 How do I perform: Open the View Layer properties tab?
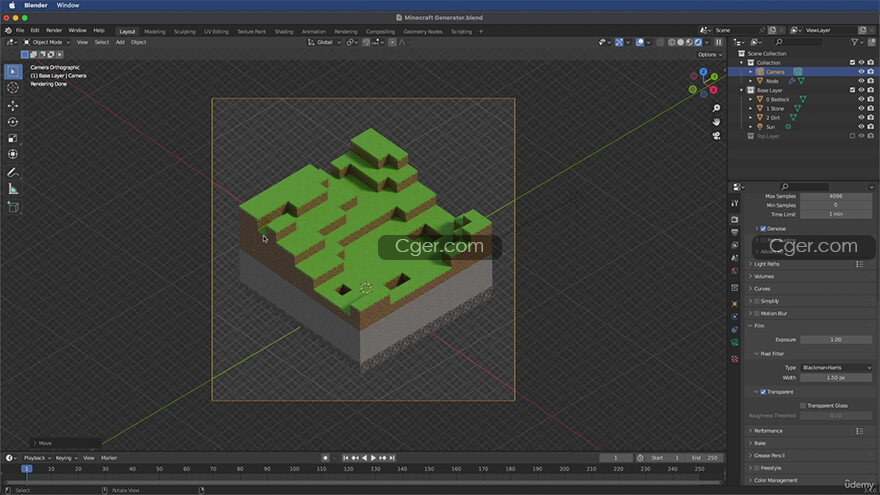(735, 245)
